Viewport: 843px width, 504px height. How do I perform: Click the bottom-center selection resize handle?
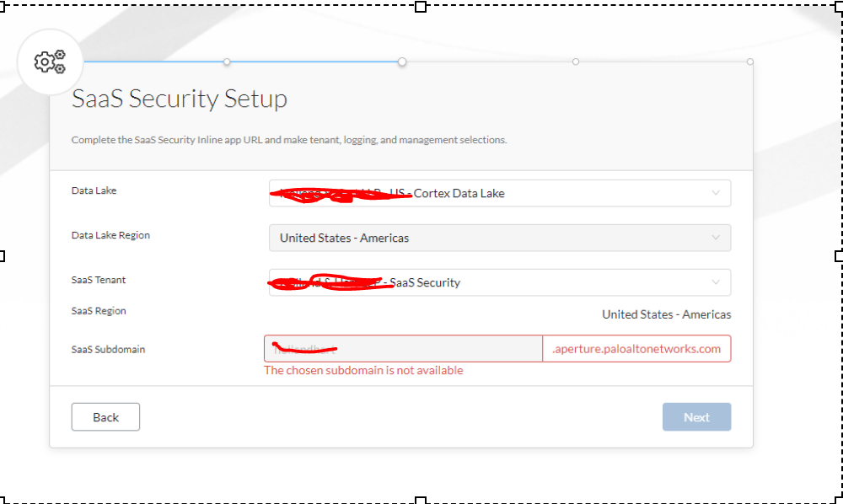[x=421, y=500]
